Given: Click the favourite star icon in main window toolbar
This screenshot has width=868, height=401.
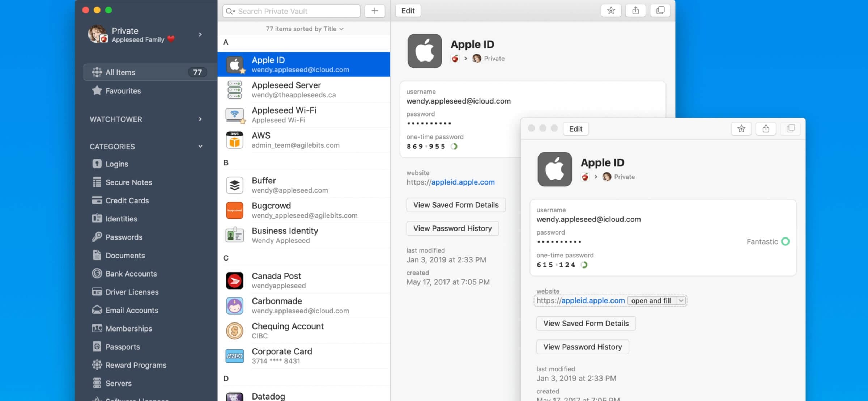Looking at the screenshot, I should tap(611, 10).
